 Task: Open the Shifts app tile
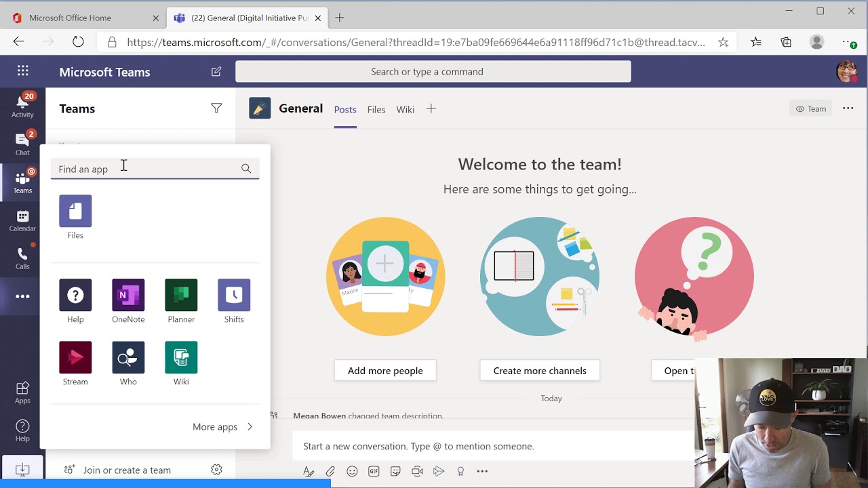(234, 302)
